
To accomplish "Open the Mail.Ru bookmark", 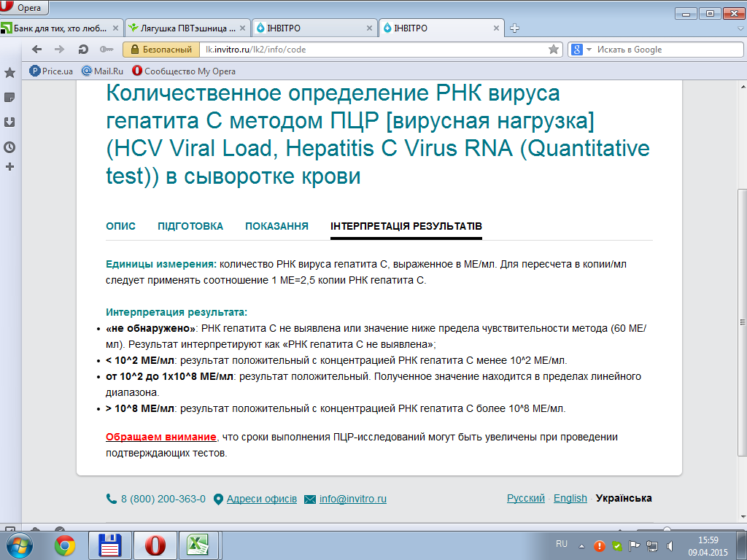I will click(x=102, y=71).
